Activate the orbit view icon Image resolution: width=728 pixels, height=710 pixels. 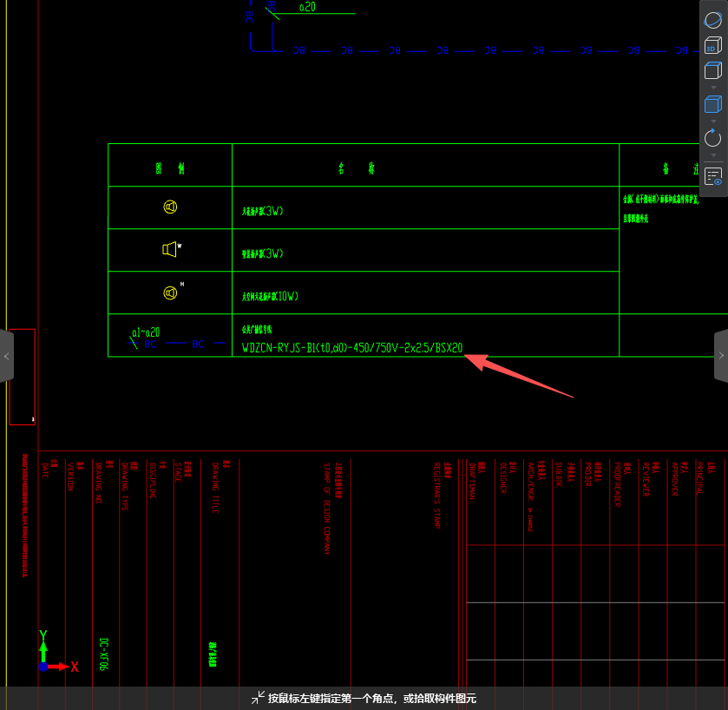[712, 21]
